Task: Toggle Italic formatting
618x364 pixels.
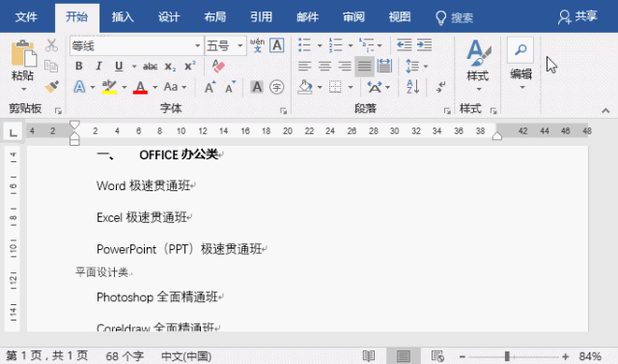Action: coord(98,67)
